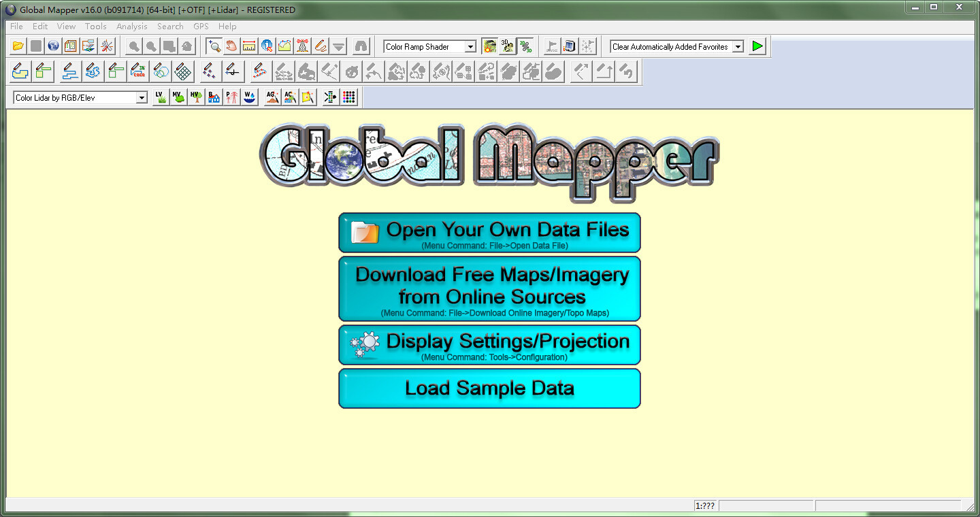Select the Pan hand tool
980x517 pixels.
pos(232,46)
